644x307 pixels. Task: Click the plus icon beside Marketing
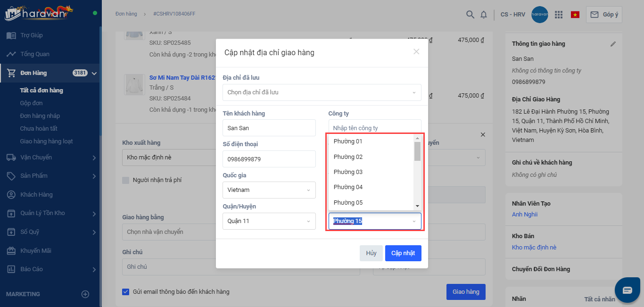click(85, 294)
